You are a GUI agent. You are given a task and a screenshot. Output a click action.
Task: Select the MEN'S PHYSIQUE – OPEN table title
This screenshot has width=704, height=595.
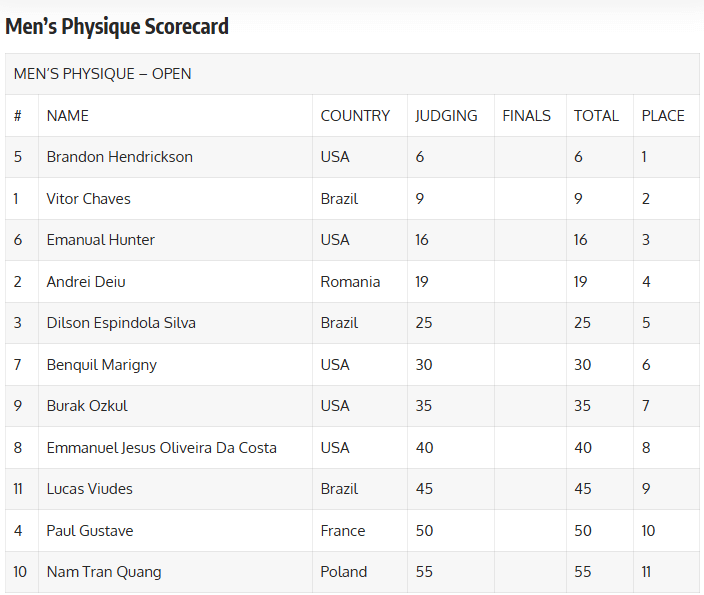coord(103,74)
